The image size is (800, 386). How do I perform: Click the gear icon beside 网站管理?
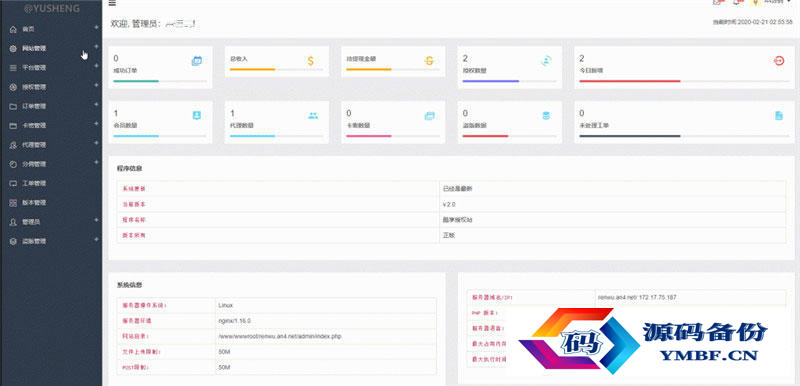click(x=13, y=48)
